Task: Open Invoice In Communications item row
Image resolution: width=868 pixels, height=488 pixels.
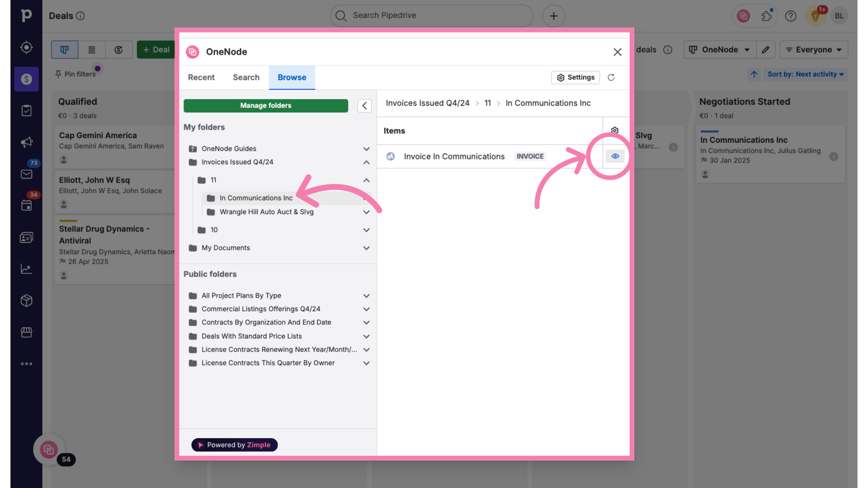Action: (490, 156)
